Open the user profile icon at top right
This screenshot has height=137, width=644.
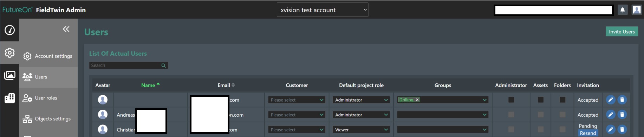[x=636, y=10]
